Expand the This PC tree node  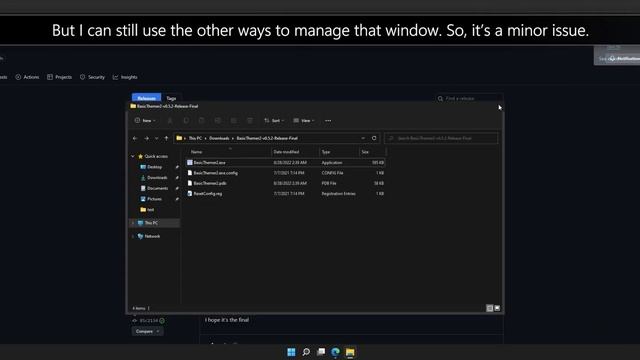click(133, 223)
